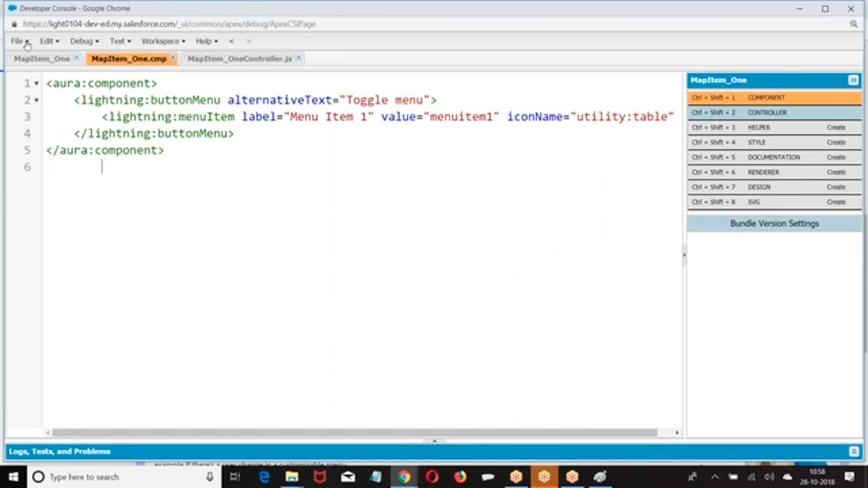868x488 pixels.
Task: View site info via the lock icon
Action: click(x=15, y=24)
